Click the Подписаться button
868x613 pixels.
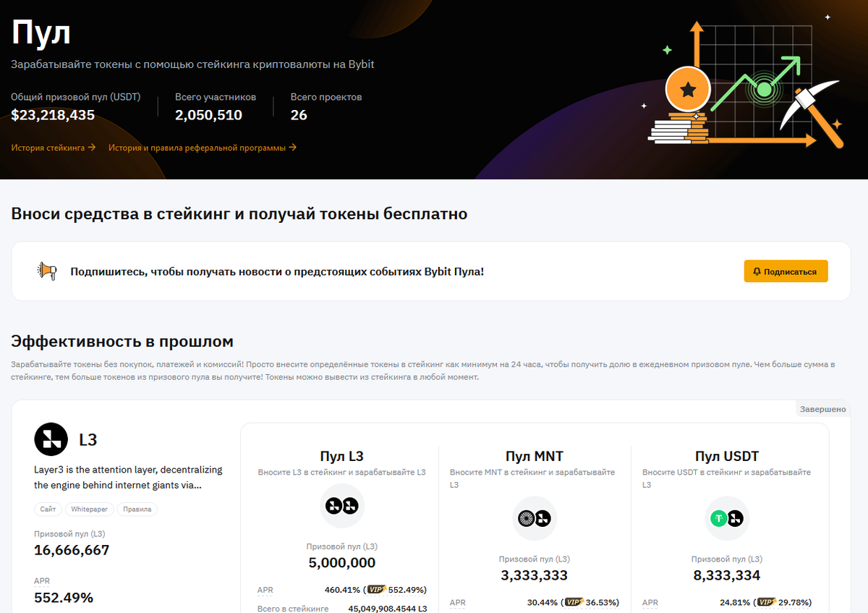[x=786, y=271]
